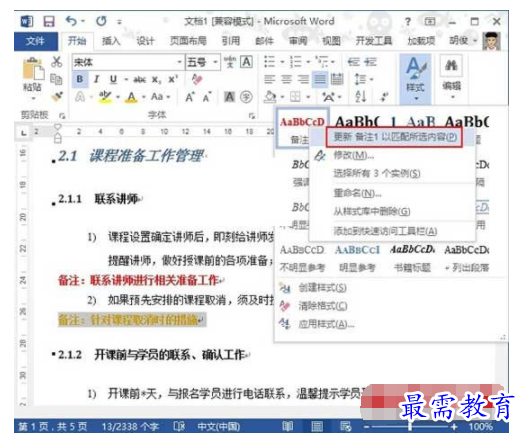Click the Print Layout view icon
Screen dimensions: 523x438
pos(317,426)
